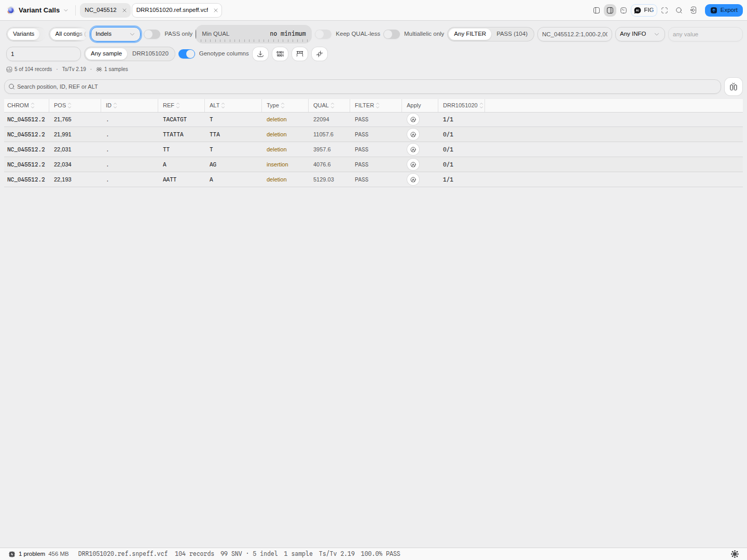
Task: Open the column layout button beside search
Action: [734, 87]
